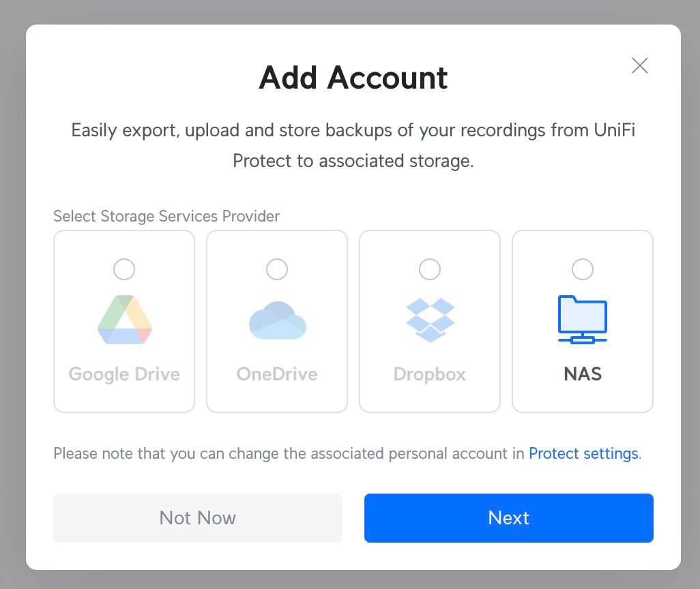The width and height of the screenshot is (700, 589).
Task: Choose the Dropbox radio button
Action: click(430, 269)
